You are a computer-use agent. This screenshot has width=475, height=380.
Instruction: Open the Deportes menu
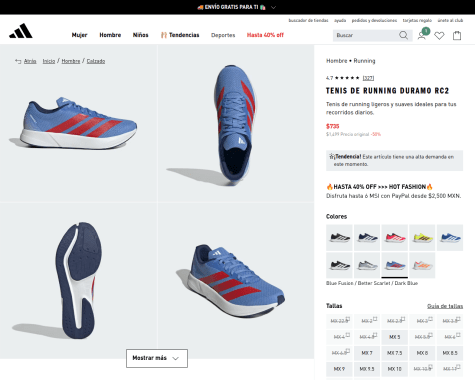coord(223,35)
